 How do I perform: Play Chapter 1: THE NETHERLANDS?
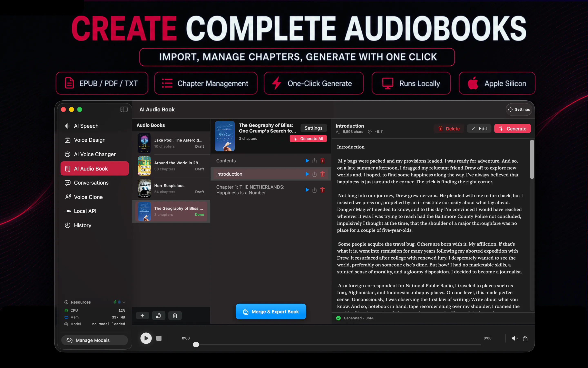pyautogui.click(x=307, y=190)
